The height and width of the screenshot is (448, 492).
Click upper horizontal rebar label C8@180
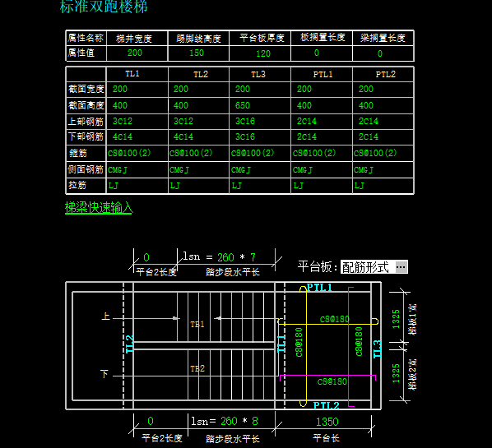[x=335, y=319]
